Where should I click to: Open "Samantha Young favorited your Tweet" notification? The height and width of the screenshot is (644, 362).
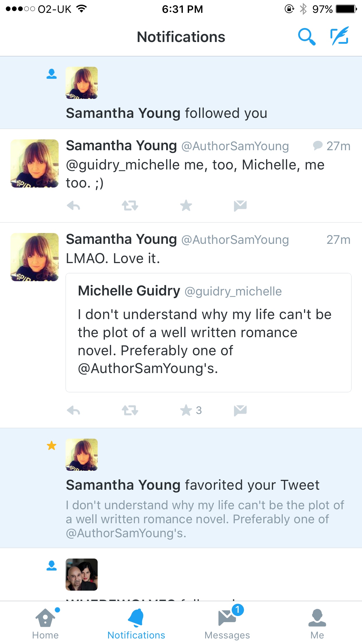click(192, 485)
